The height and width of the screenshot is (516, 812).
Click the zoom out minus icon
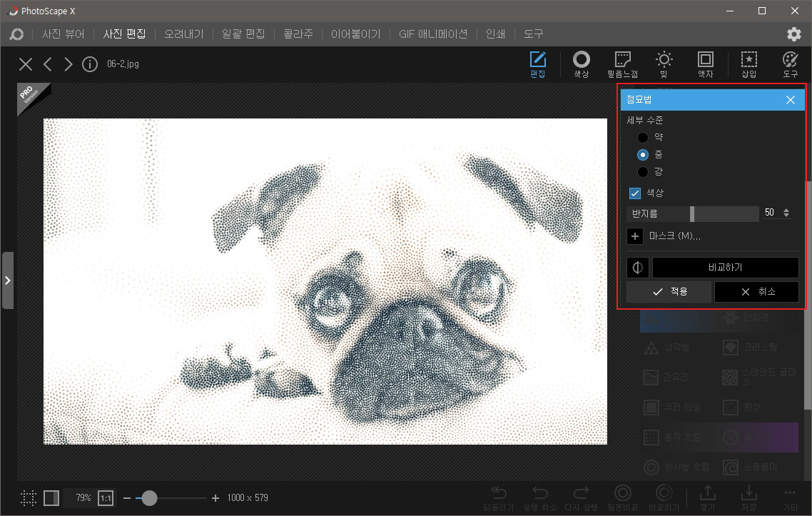pos(127,498)
